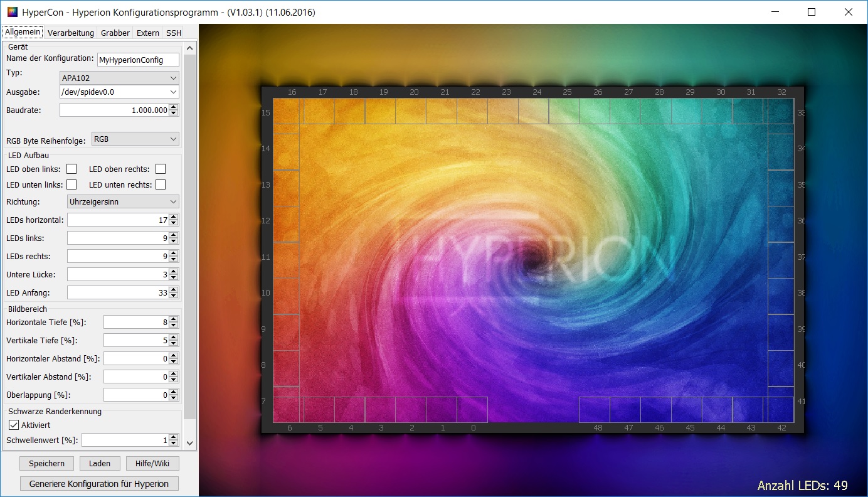Click the Anzahl LEDs: 49 label

click(x=802, y=485)
